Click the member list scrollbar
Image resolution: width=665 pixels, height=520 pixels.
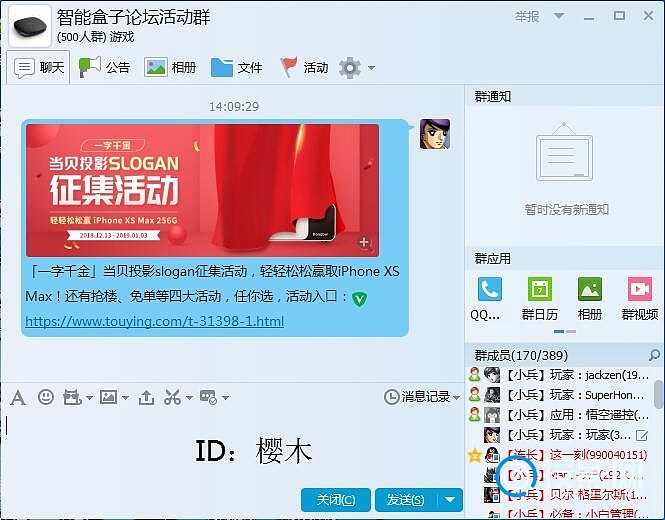pos(659,394)
